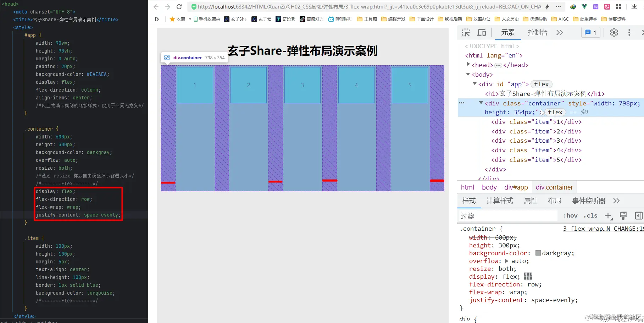This screenshot has width=644, height=323.
Task: Click the browser page reload icon
Action: [x=179, y=6]
